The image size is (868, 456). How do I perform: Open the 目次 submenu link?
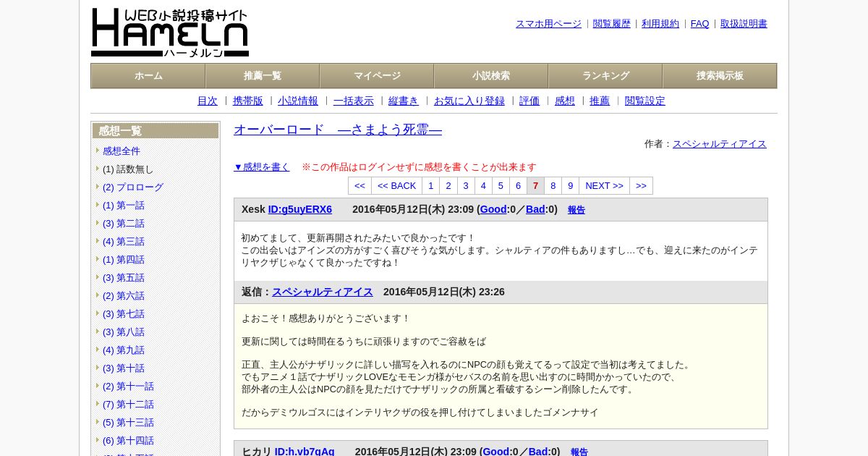208,101
